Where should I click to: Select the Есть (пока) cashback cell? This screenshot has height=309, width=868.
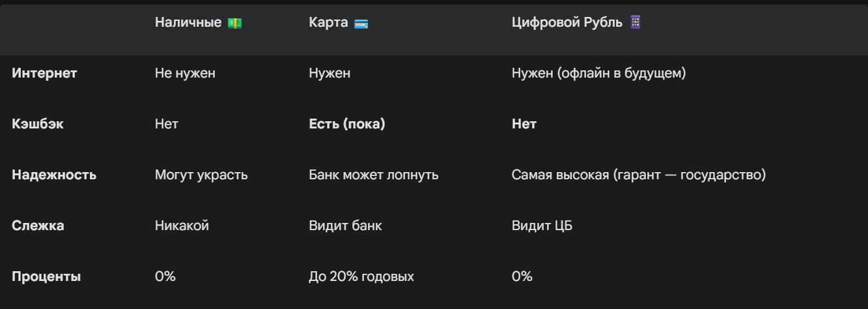[x=346, y=124]
